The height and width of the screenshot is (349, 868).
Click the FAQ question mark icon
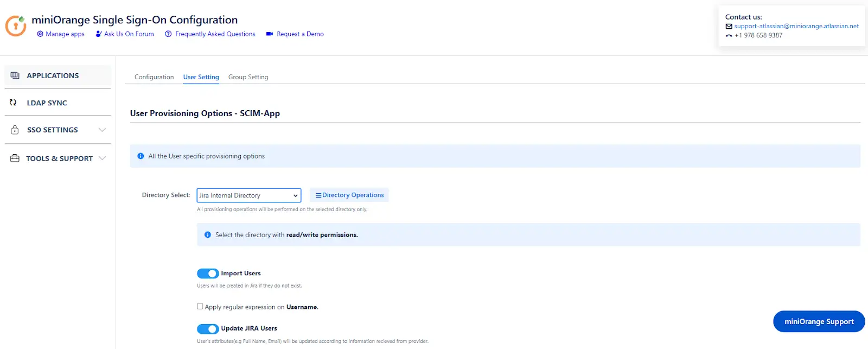(168, 34)
